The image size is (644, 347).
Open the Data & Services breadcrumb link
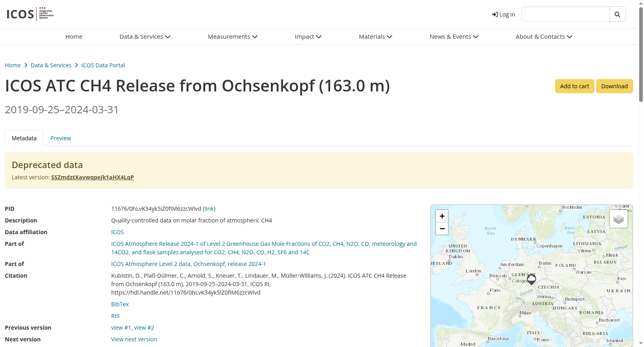click(x=51, y=65)
